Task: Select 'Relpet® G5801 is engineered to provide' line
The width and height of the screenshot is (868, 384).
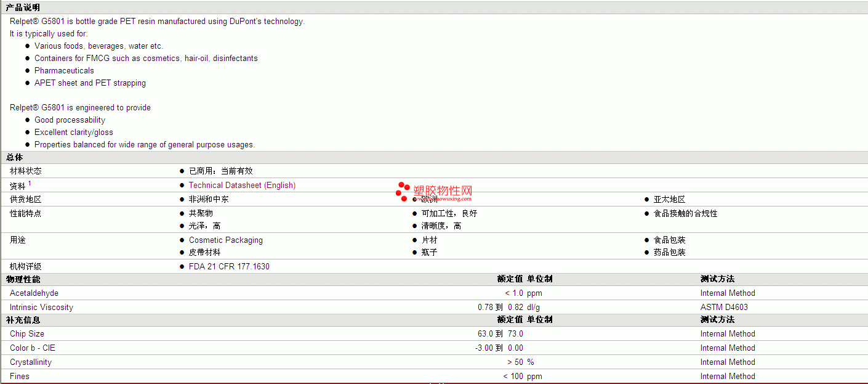Action: [80, 108]
